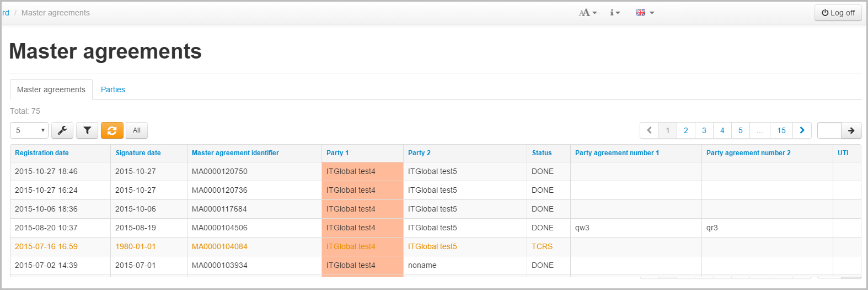Click the Log off button

pyautogui.click(x=838, y=13)
